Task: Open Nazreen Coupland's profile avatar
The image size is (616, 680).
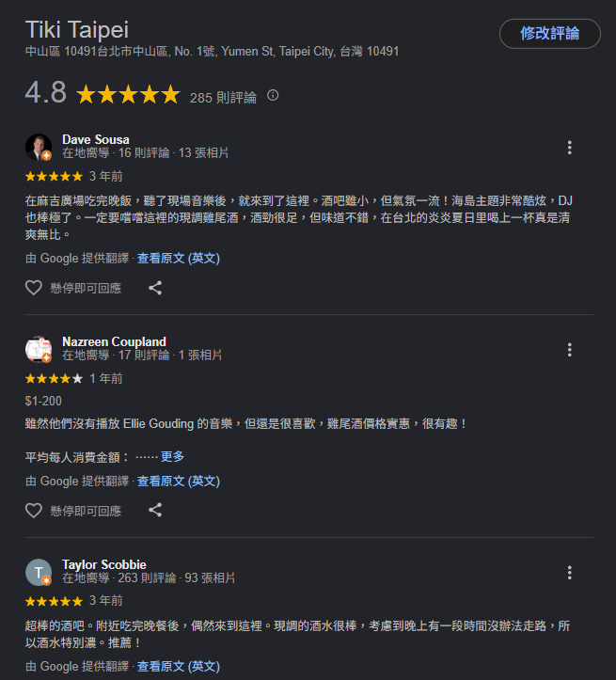Action: (39, 349)
